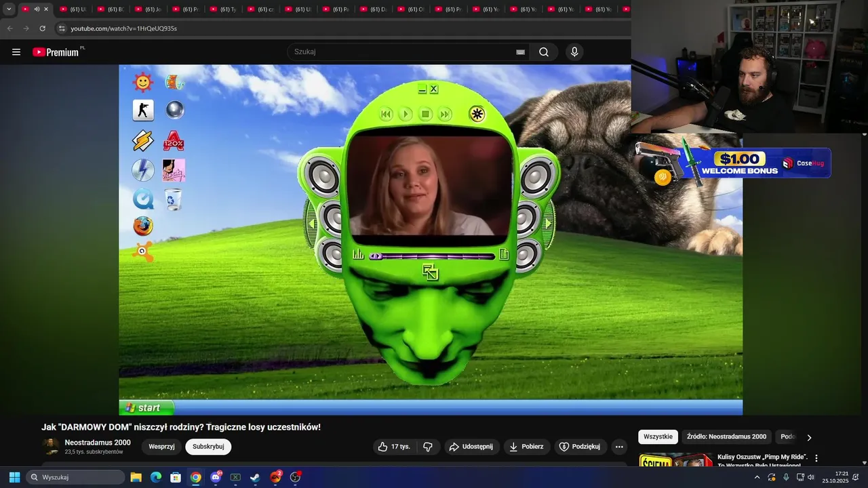868x488 pixels.
Task: Download the video via Pobierz
Action: [x=527, y=447]
